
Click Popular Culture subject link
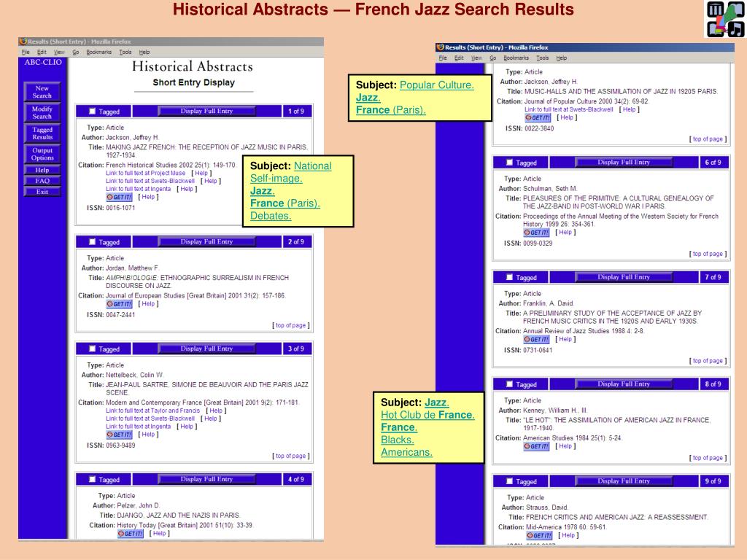437,85
